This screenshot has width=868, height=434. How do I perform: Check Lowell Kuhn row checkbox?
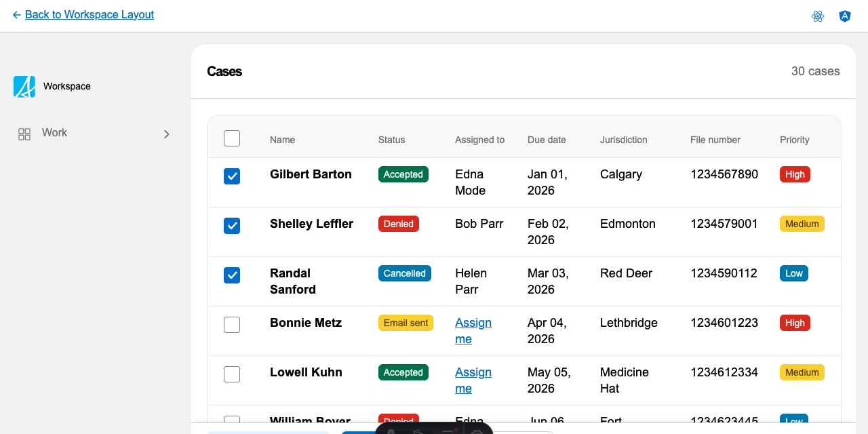coord(232,374)
